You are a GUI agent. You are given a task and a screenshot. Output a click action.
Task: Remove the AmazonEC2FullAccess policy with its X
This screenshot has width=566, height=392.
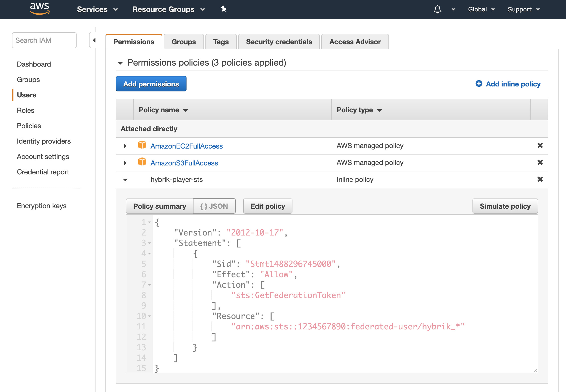click(540, 146)
